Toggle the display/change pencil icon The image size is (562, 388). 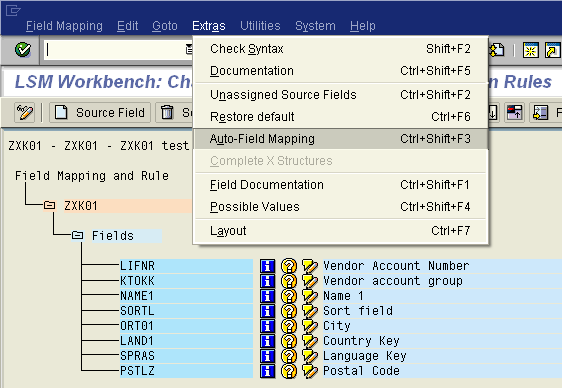[x=24, y=112]
